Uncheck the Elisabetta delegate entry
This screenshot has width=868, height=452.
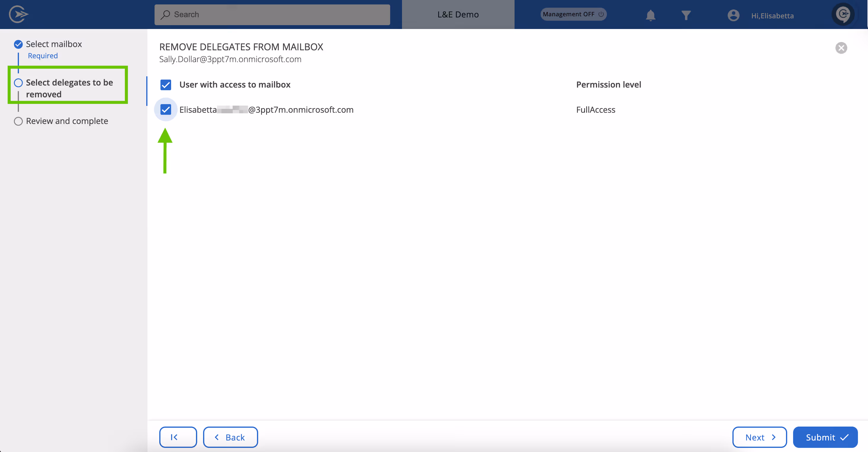[166, 109]
